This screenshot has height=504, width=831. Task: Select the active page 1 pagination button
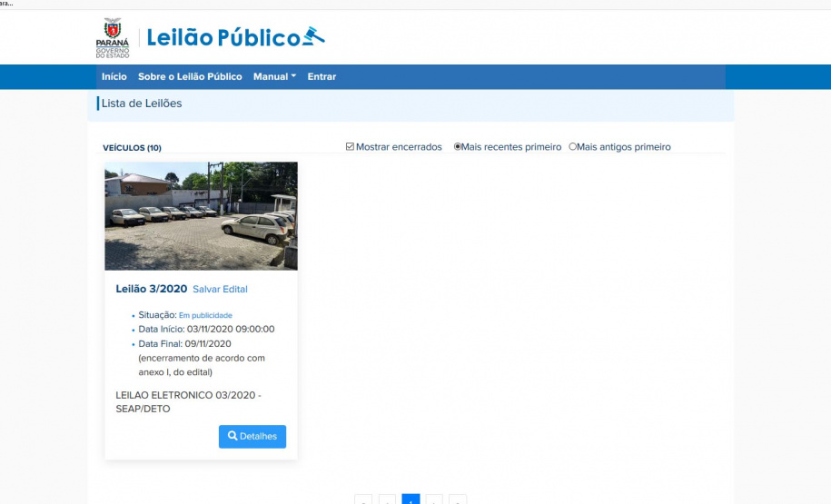click(411, 499)
